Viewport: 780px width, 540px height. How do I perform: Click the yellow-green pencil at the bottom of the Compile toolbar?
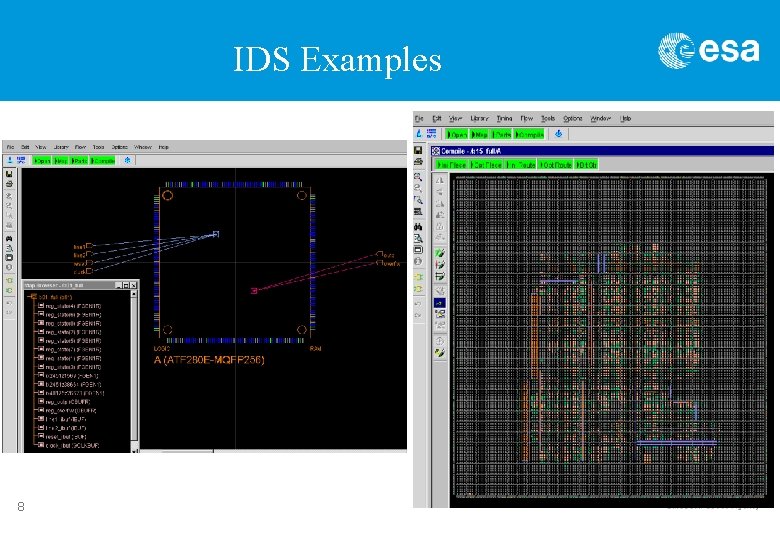point(440,353)
